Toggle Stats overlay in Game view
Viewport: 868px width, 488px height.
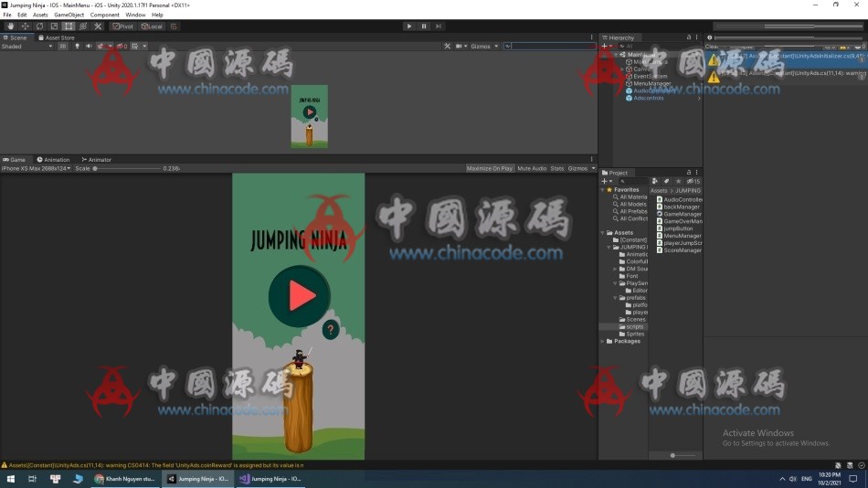pos(557,168)
